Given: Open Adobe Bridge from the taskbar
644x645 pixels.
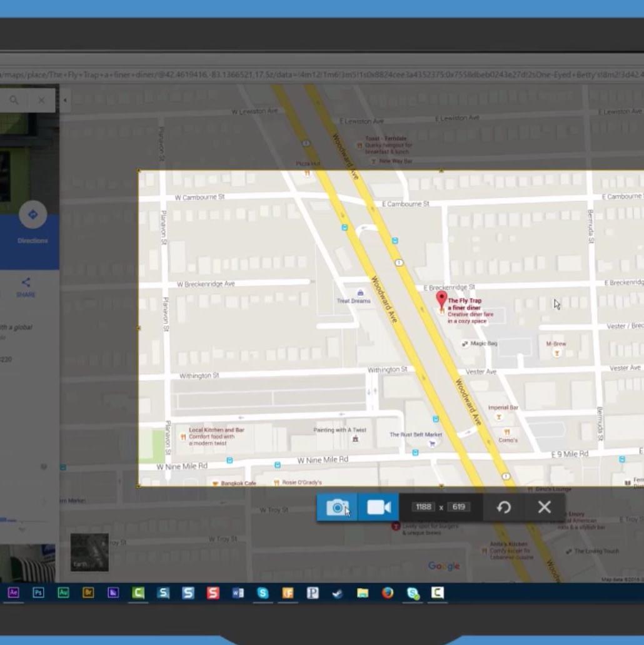Looking at the screenshot, I should pos(88,592).
